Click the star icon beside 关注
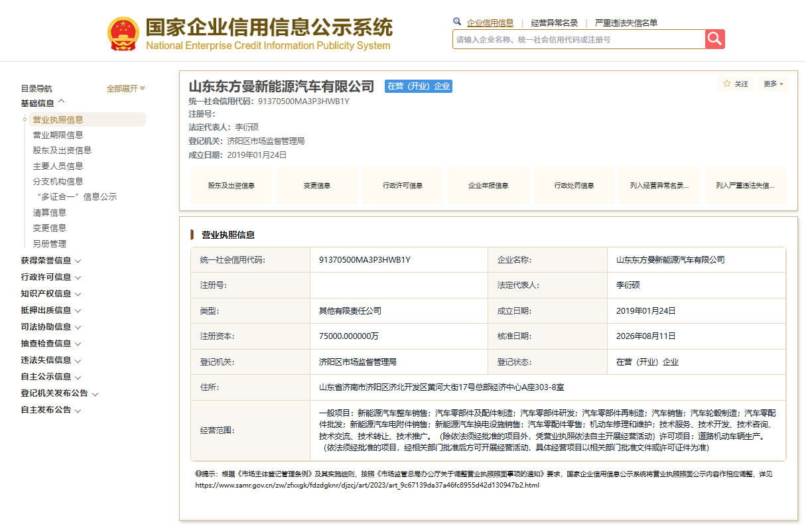The width and height of the screenshot is (806, 532). point(727,84)
